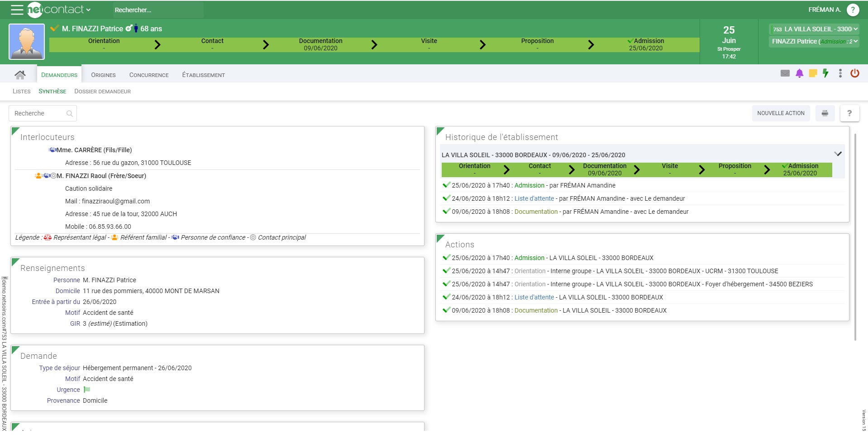Image resolution: width=868 pixels, height=439 pixels.
Task: Collapse the LA VILLA SOLEIL history entry chevron
Action: click(x=838, y=154)
